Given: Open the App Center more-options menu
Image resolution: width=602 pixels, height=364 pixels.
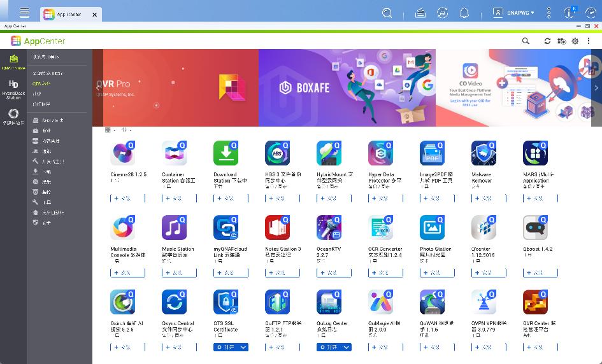Looking at the screenshot, I should [589, 41].
